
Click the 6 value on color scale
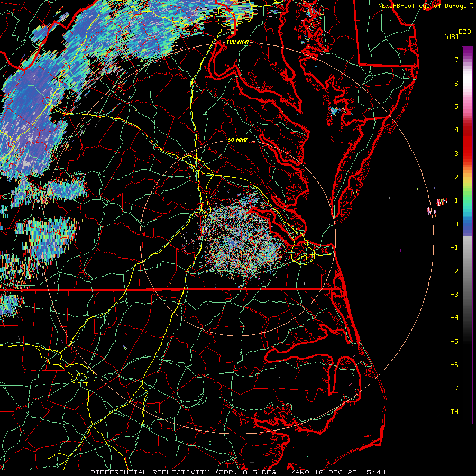click(456, 83)
